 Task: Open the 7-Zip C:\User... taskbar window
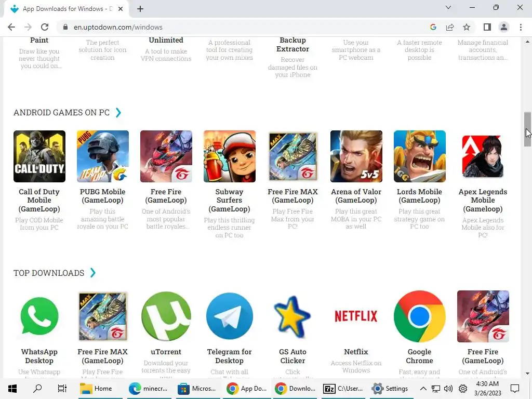(344, 389)
